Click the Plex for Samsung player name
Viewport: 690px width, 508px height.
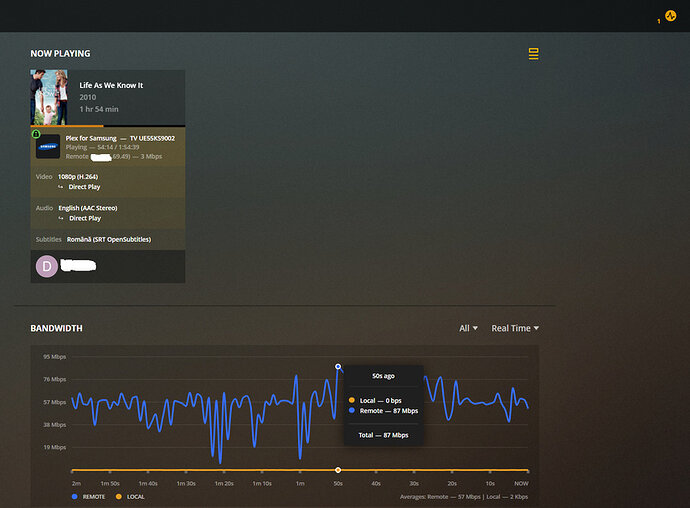tap(91, 138)
